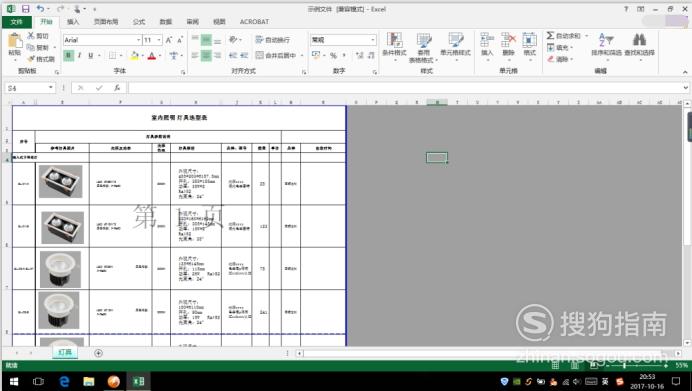Decrease decimal places
The image size is (692, 391).
pyautogui.click(x=371, y=55)
